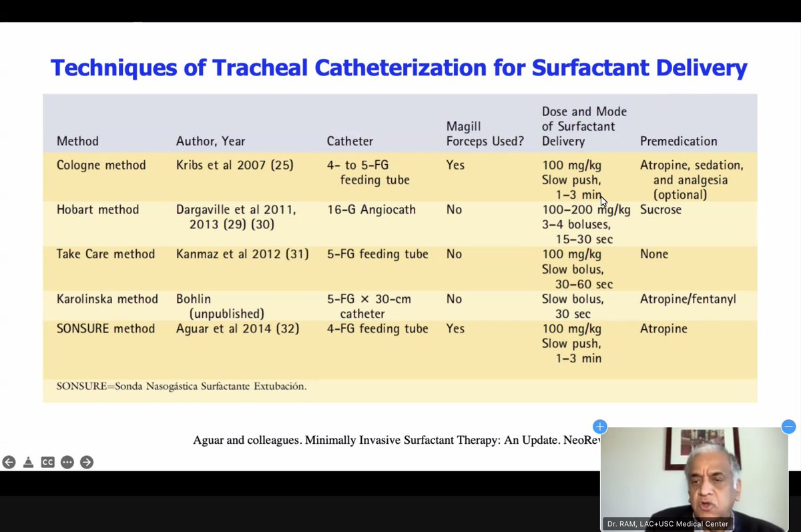The width and height of the screenshot is (801, 532).
Task: Click the Cologne method cell
Action: 101,165
